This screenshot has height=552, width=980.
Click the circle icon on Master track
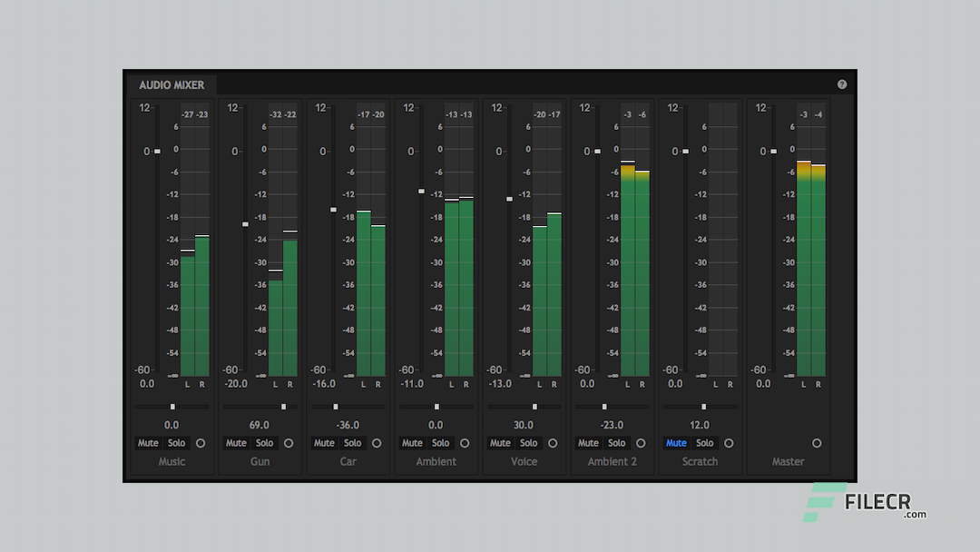coord(817,443)
